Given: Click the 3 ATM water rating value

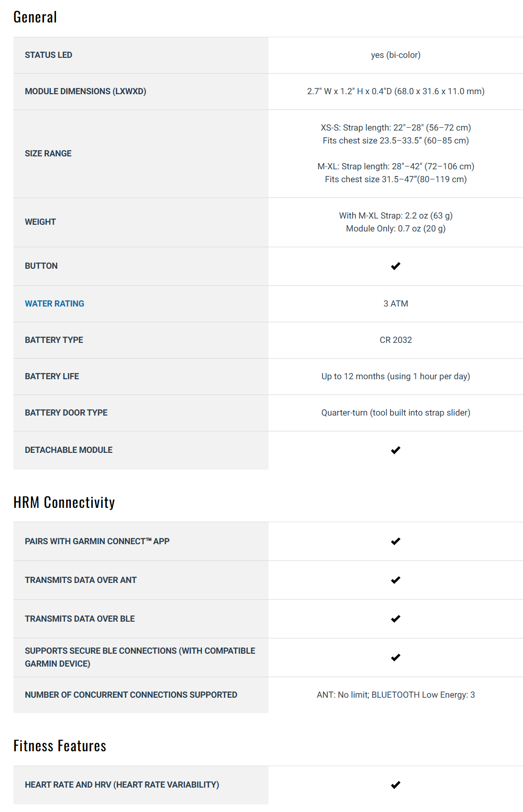Looking at the screenshot, I should (395, 304).
